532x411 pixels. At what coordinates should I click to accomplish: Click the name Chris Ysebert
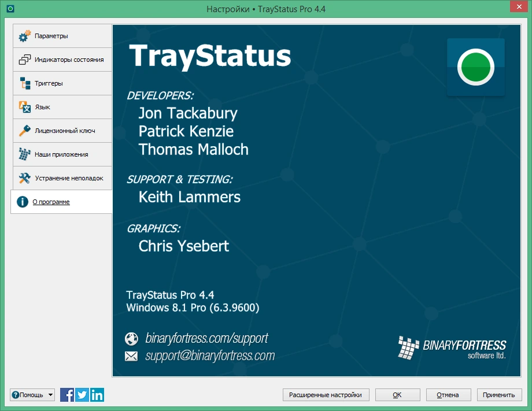click(x=183, y=246)
